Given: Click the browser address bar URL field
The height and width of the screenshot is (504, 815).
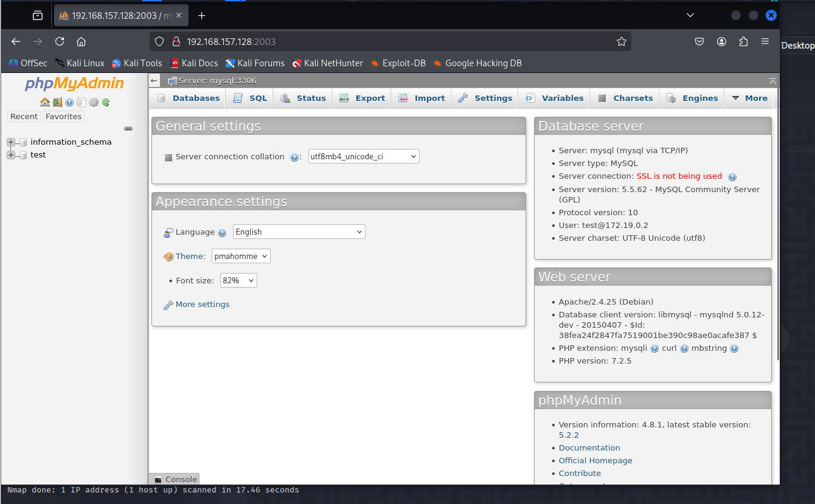Looking at the screenshot, I should (x=389, y=41).
